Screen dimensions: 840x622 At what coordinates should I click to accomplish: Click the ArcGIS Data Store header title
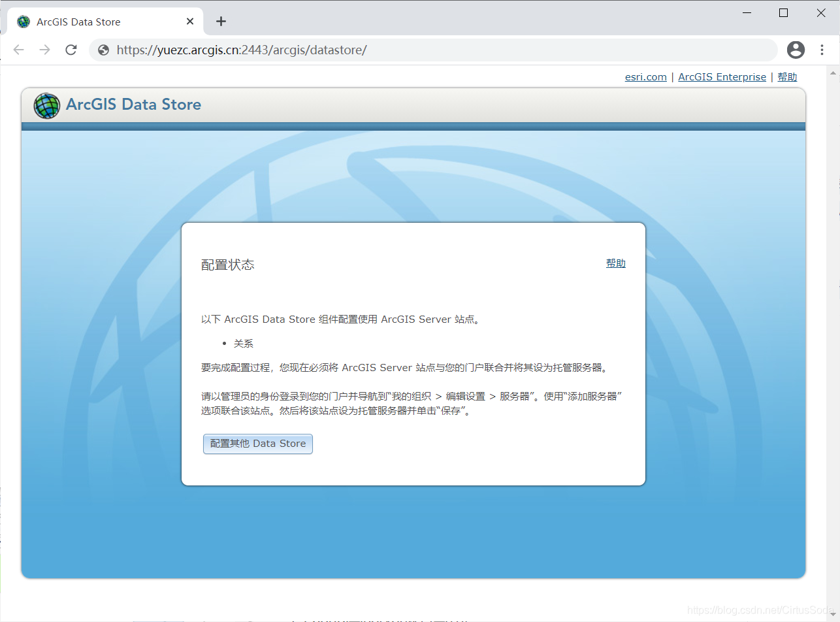point(133,105)
